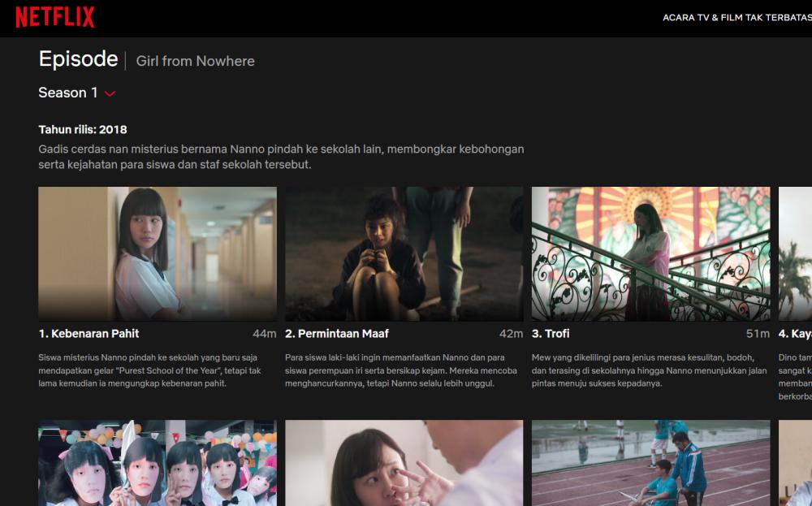
Task: Select episode title 3. Trofi
Action: pos(551,334)
